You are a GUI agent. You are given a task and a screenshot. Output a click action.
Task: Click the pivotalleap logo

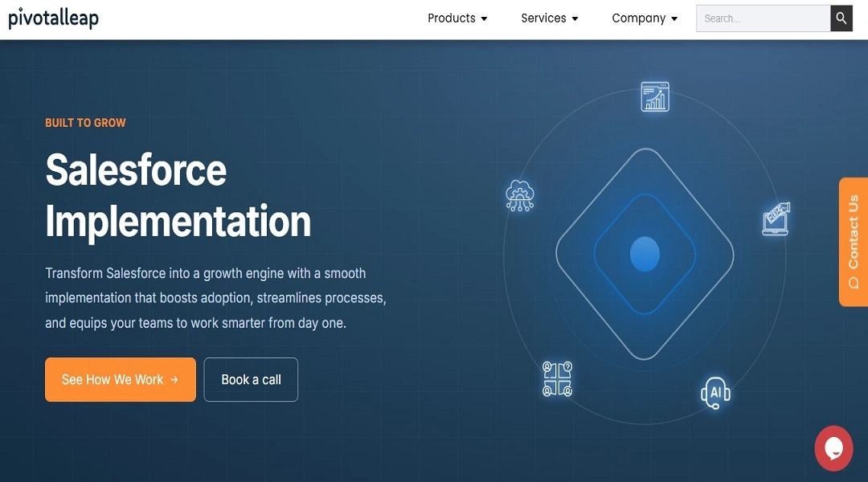coord(54,18)
